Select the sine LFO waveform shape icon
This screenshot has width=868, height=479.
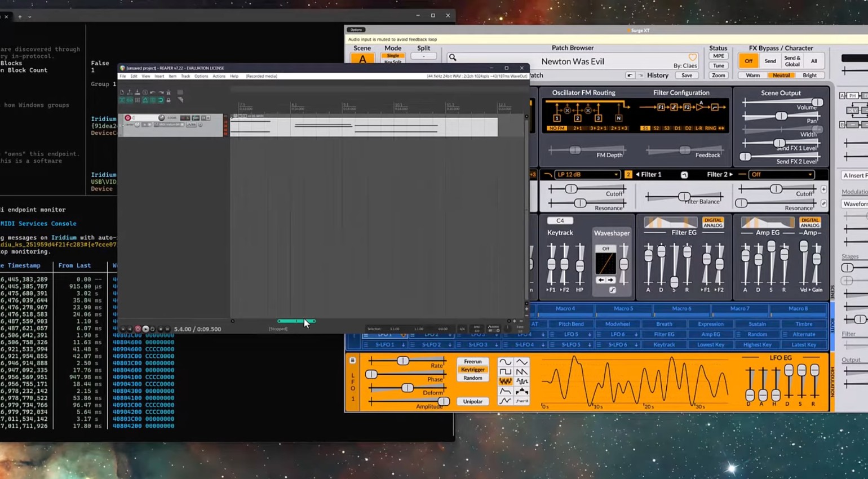pyautogui.click(x=505, y=362)
